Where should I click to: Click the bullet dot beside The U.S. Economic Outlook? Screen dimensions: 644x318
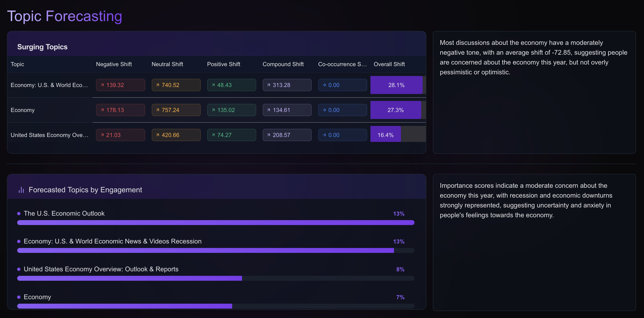click(19, 214)
